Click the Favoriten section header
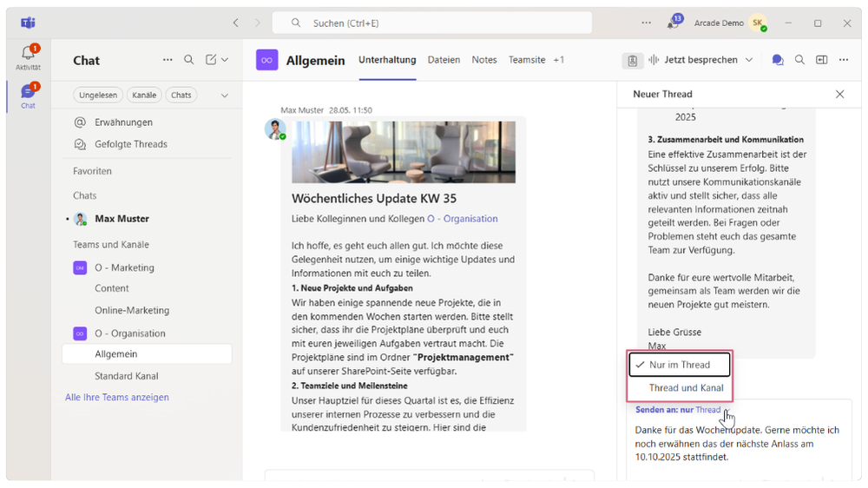The height and width of the screenshot is (488, 868). (x=93, y=171)
